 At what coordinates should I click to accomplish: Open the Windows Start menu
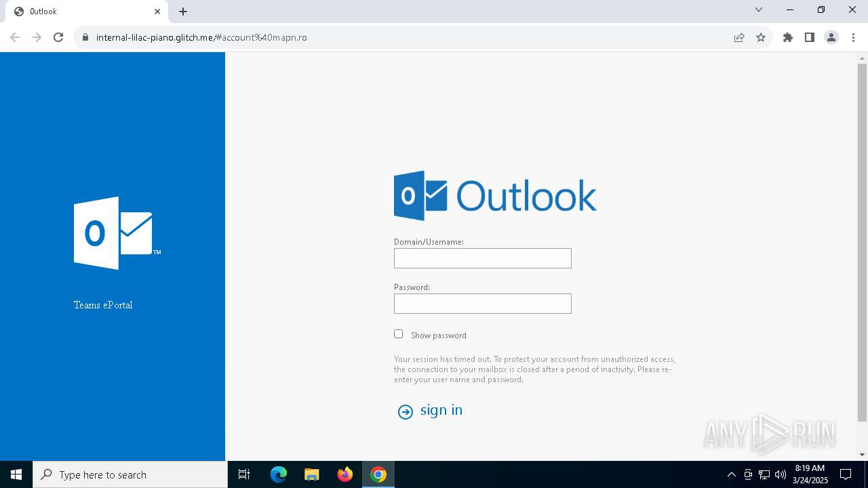click(16, 474)
